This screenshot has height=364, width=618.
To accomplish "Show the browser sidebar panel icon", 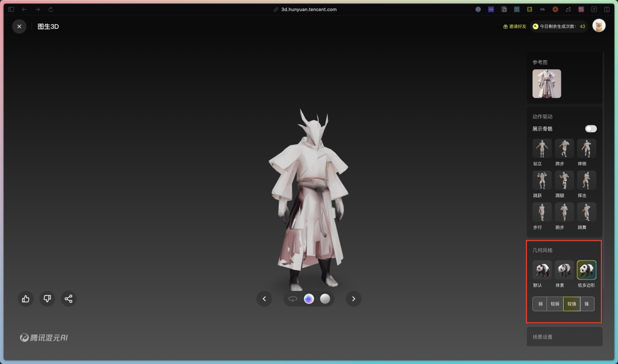I will tap(11, 10).
